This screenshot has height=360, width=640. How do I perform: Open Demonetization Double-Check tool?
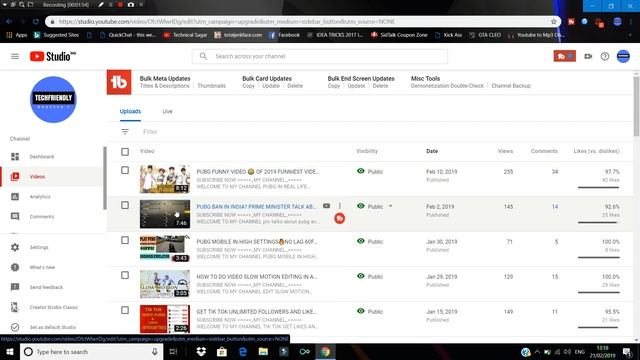click(447, 86)
